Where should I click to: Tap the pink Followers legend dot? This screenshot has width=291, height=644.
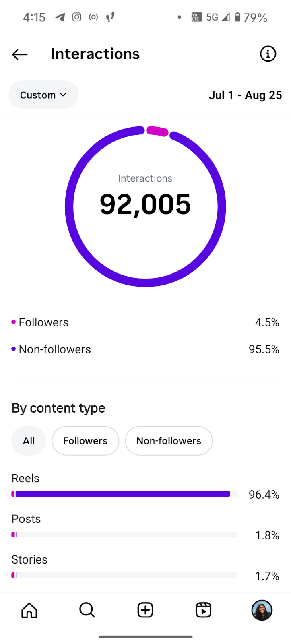tap(14, 322)
